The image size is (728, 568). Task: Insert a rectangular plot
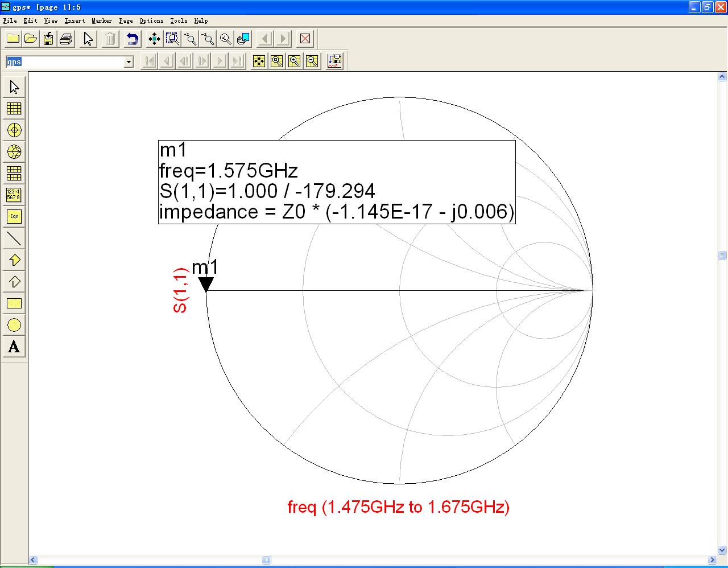pos(14,109)
